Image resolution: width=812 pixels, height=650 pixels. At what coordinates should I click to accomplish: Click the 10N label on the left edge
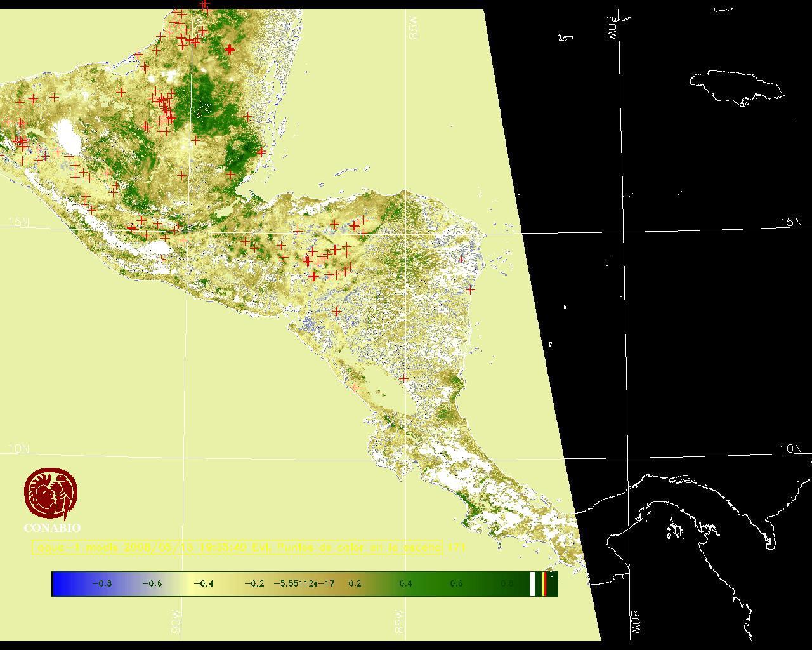click(x=18, y=449)
